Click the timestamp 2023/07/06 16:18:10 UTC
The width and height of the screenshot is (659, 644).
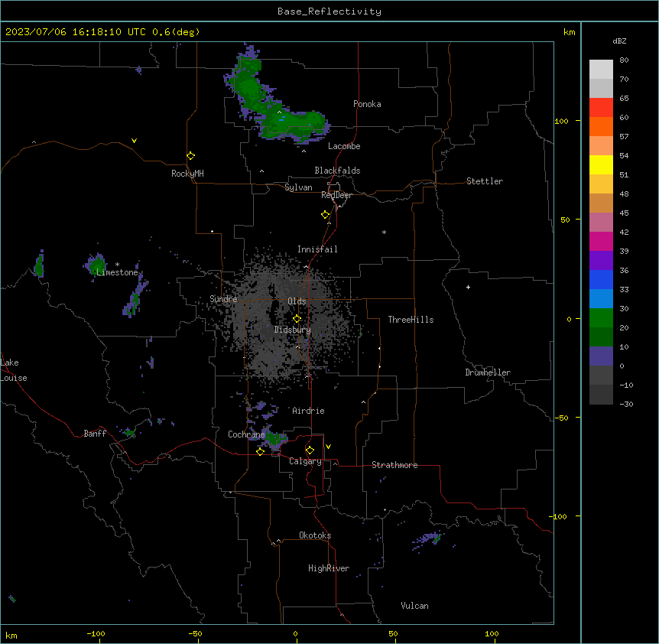click(x=76, y=32)
